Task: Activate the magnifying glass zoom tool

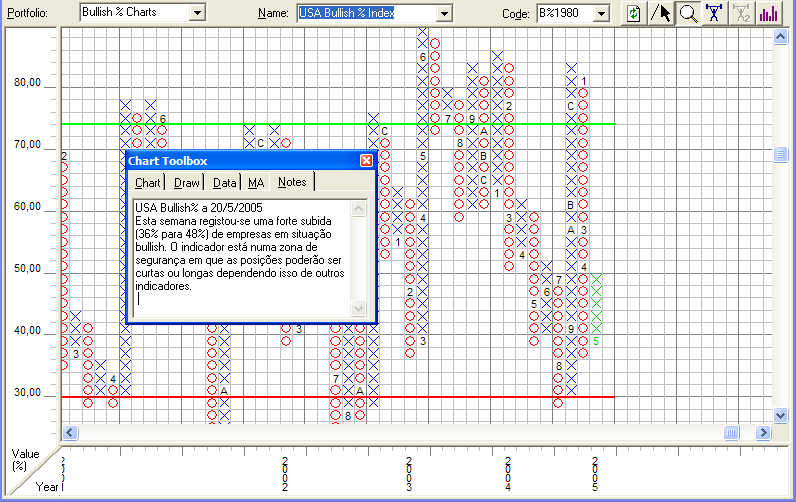Action: coord(688,13)
